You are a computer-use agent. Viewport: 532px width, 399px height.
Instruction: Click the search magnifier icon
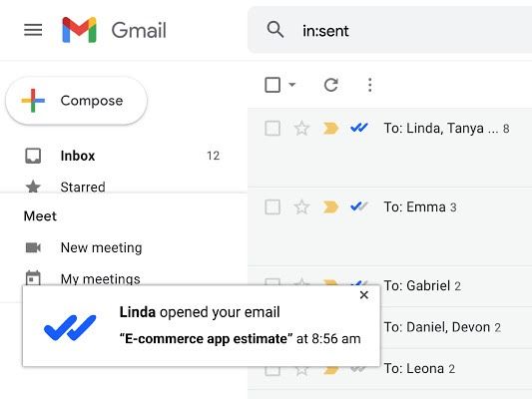pos(275,30)
